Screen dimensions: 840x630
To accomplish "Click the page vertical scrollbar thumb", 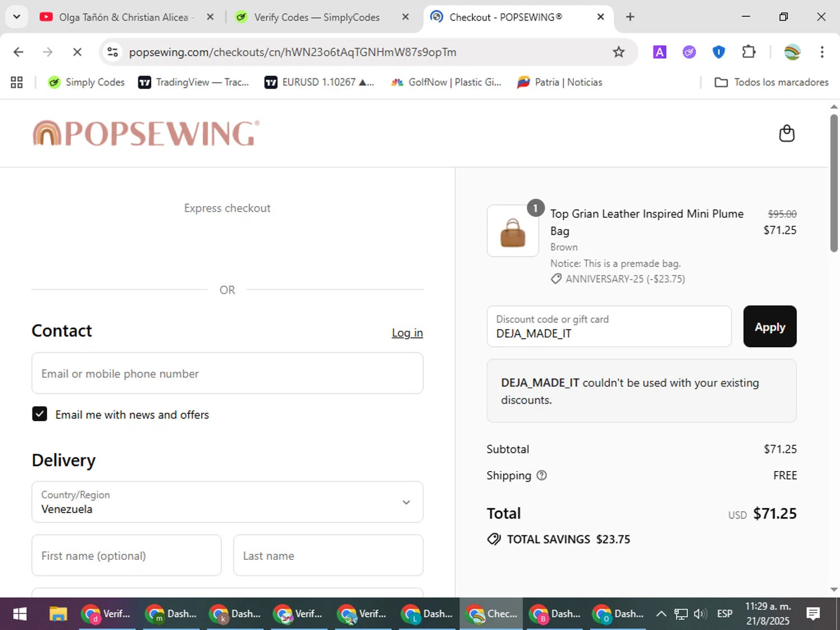I will (834, 183).
